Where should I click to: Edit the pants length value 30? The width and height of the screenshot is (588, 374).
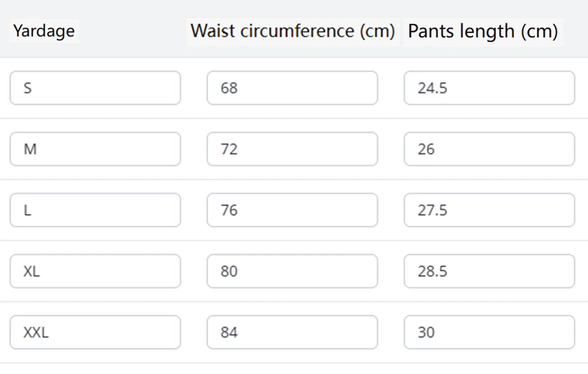point(489,333)
